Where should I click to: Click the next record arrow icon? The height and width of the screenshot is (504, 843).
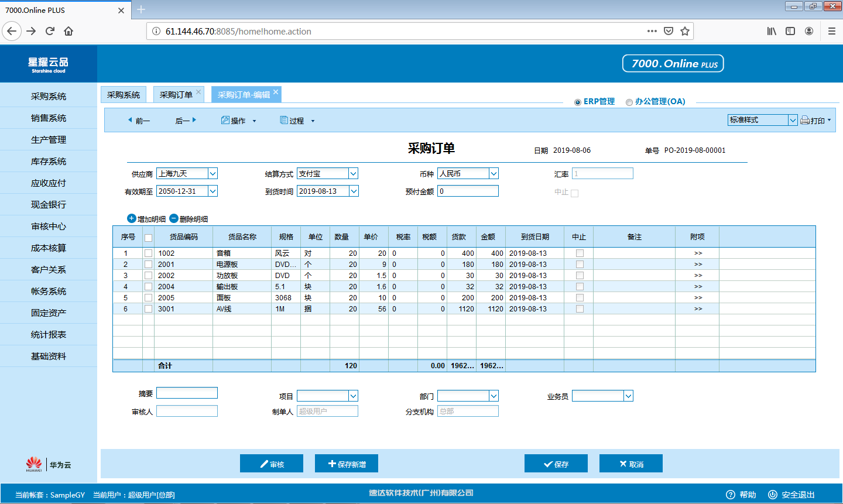[194, 120]
